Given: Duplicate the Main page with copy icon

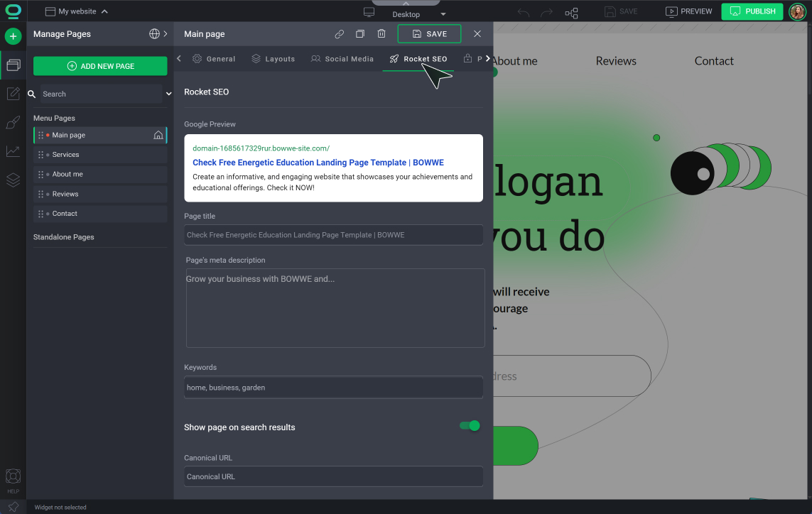Looking at the screenshot, I should click(360, 34).
